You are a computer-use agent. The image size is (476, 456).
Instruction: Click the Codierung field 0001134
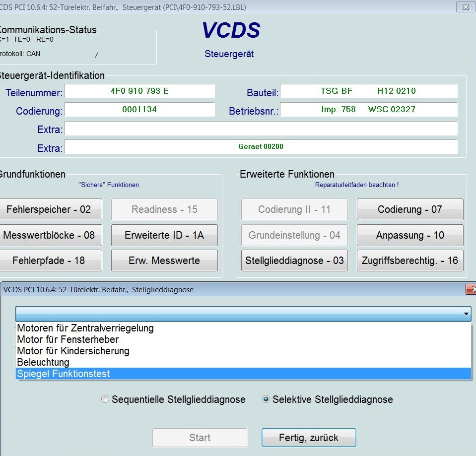(139, 110)
